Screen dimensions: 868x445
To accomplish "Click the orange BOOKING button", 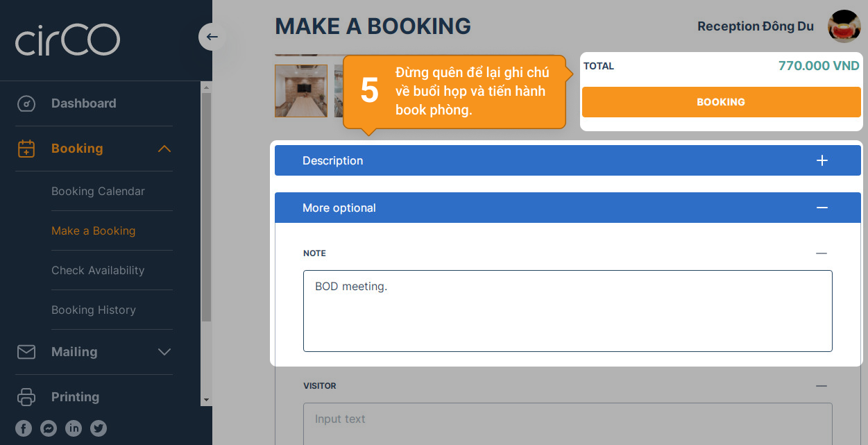I will coord(721,102).
